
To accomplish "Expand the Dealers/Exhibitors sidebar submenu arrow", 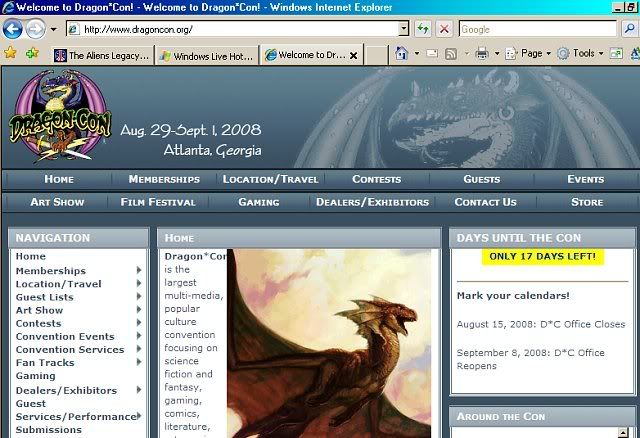I will point(139,390).
